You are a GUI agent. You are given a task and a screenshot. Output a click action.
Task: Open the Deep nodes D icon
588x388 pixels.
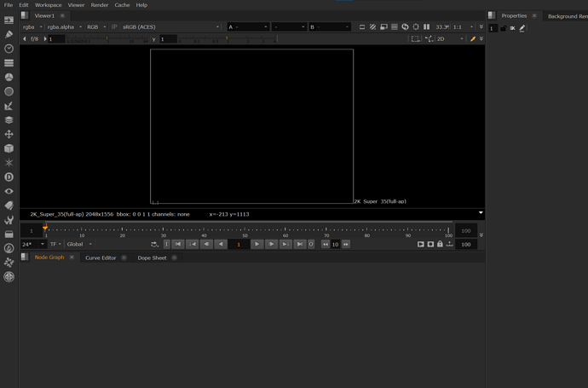pos(9,177)
